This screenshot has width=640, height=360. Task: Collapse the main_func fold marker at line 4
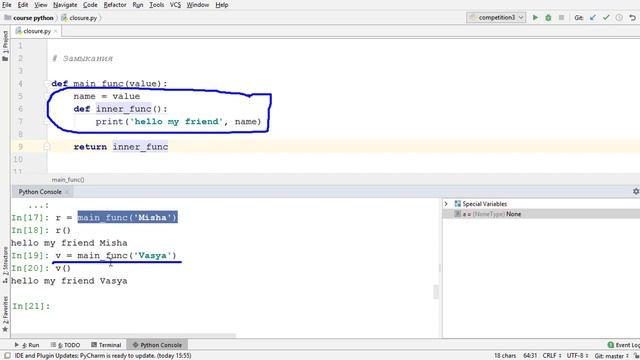(47, 84)
